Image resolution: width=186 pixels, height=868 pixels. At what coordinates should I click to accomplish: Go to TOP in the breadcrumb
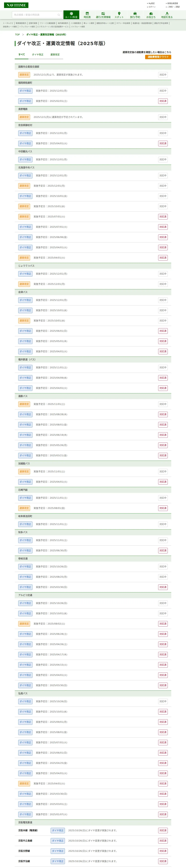pos(17,35)
